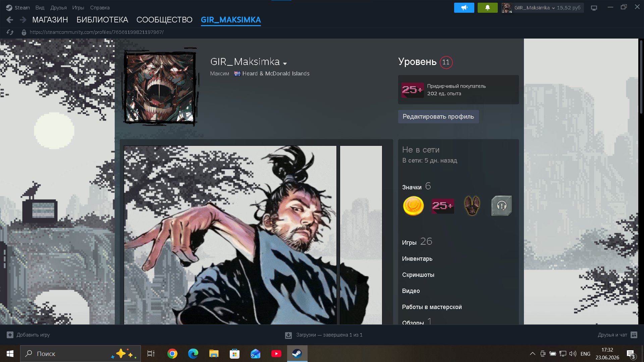This screenshot has height=362, width=644.
Task: Open the 25+ games collector badge
Action: pos(443,206)
